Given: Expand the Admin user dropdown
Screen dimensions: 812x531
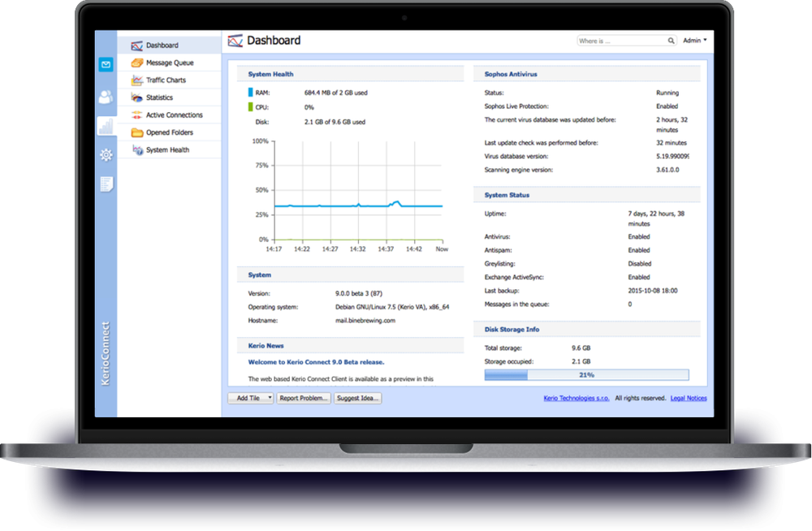Looking at the screenshot, I should [694, 41].
